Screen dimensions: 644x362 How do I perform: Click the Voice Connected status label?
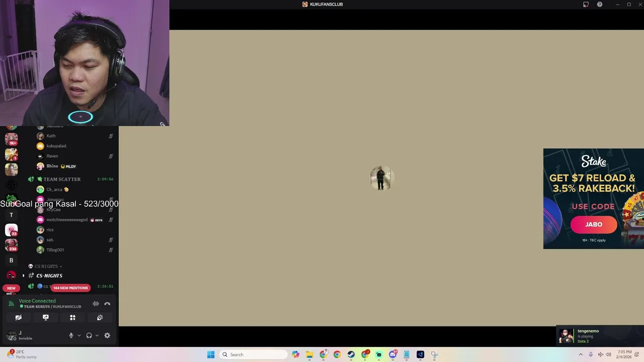[37, 301]
